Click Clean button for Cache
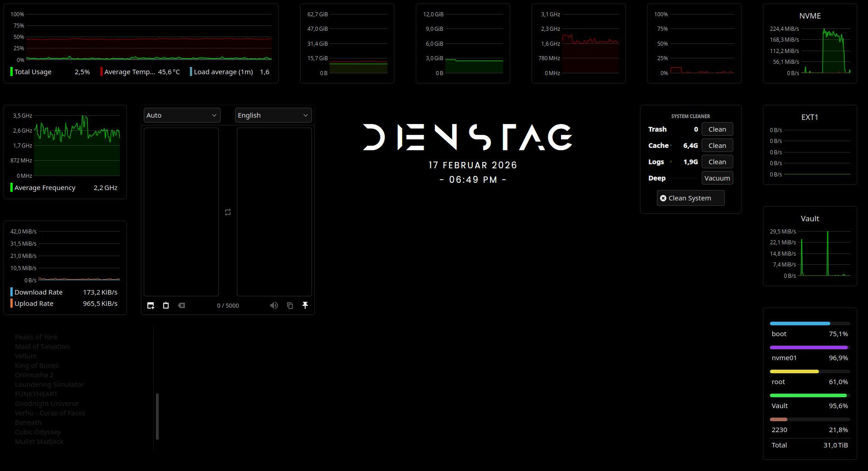The height and width of the screenshot is (471, 868). (x=717, y=146)
